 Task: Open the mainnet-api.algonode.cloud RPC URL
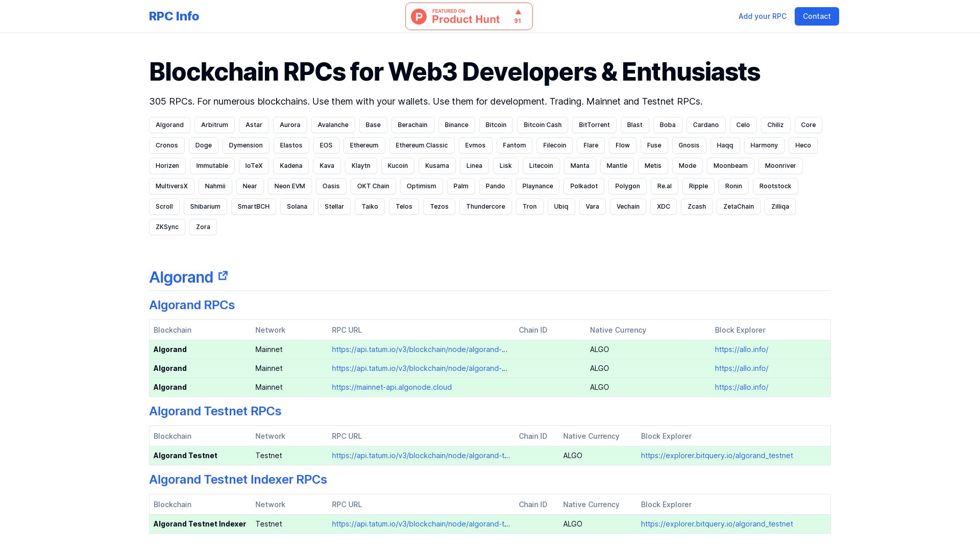coord(391,387)
